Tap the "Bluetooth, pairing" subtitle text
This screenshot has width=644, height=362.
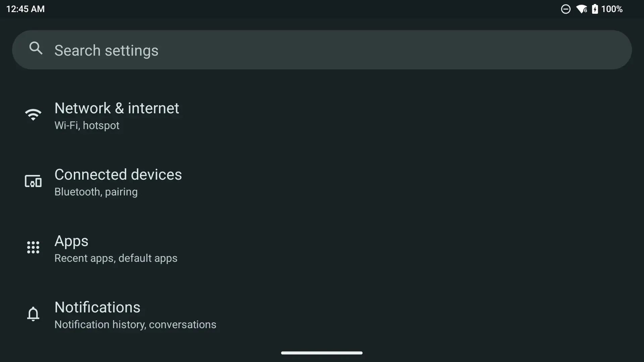click(96, 192)
